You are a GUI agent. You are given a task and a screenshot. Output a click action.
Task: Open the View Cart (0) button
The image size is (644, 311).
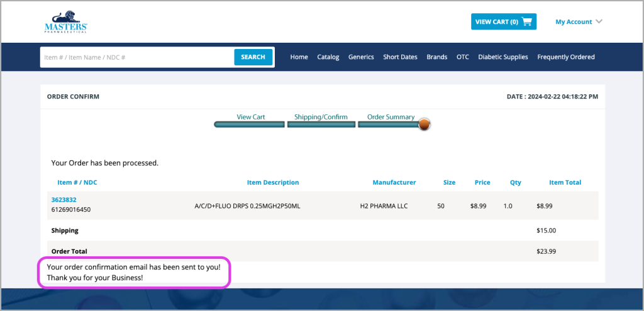[x=504, y=22]
